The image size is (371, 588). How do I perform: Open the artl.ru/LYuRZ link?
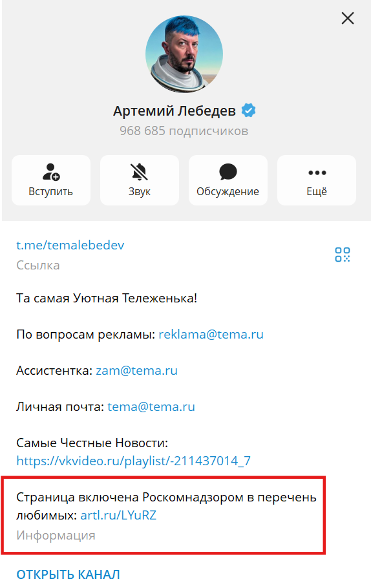pyautogui.click(x=118, y=515)
